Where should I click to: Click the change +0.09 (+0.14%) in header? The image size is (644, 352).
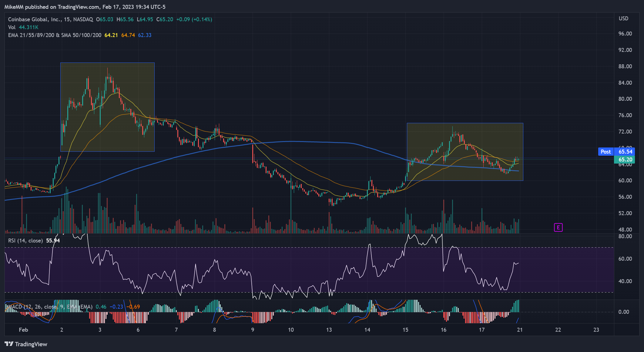click(x=194, y=19)
